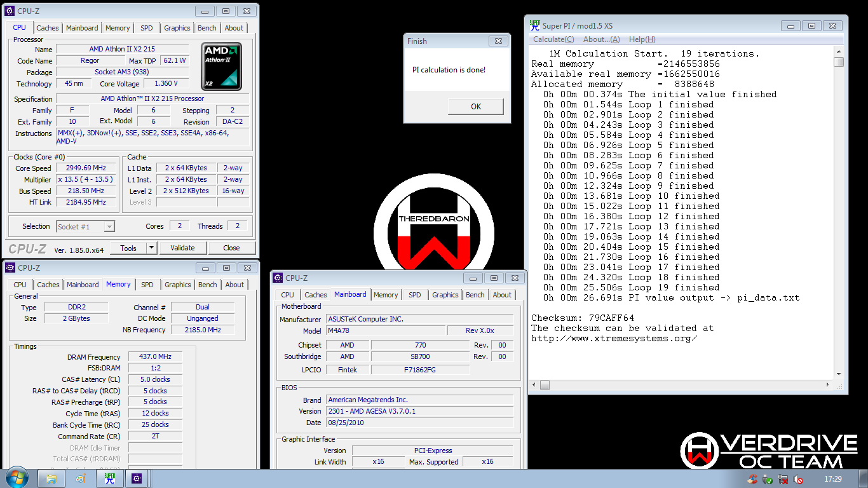Click the Safely Remove Hardware tray icon
The width and height of the screenshot is (868, 488).
[x=768, y=479]
